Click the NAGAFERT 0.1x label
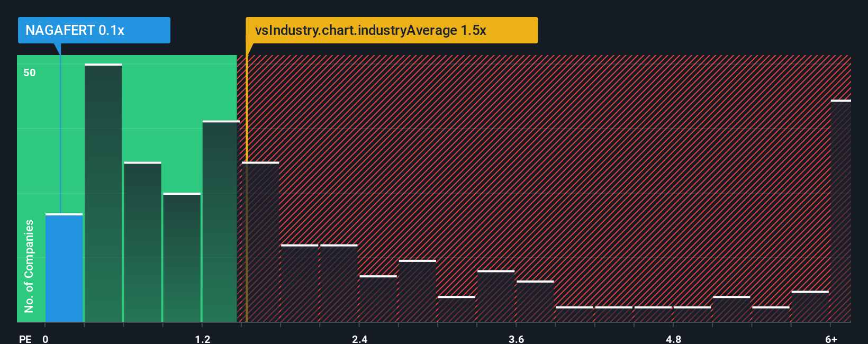The width and height of the screenshot is (868, 344). point(94,30)
